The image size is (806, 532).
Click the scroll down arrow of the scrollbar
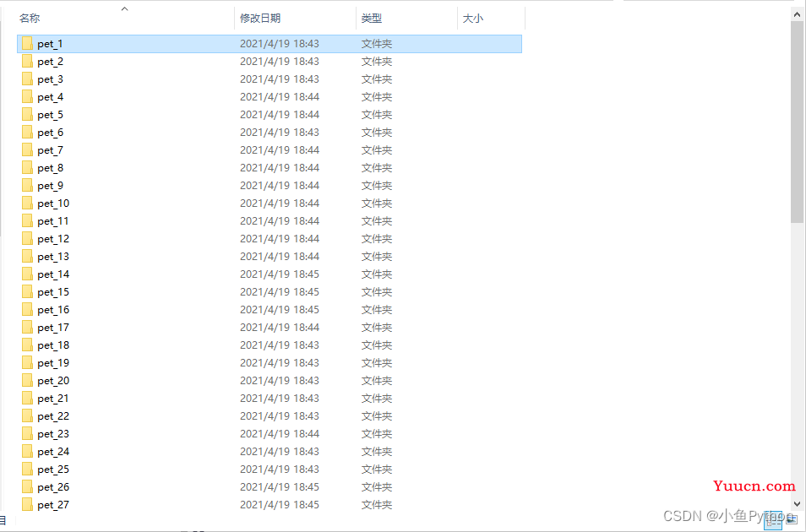(798, 504)
